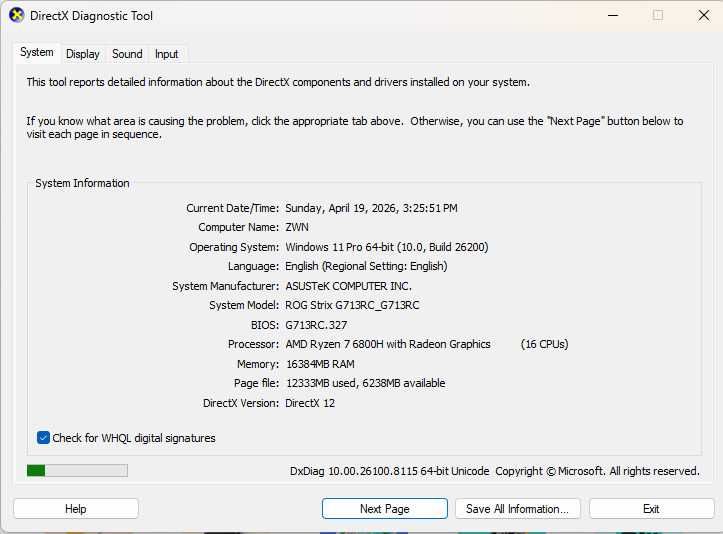Click memory value '16384MB RAM'

pos(320,364)
